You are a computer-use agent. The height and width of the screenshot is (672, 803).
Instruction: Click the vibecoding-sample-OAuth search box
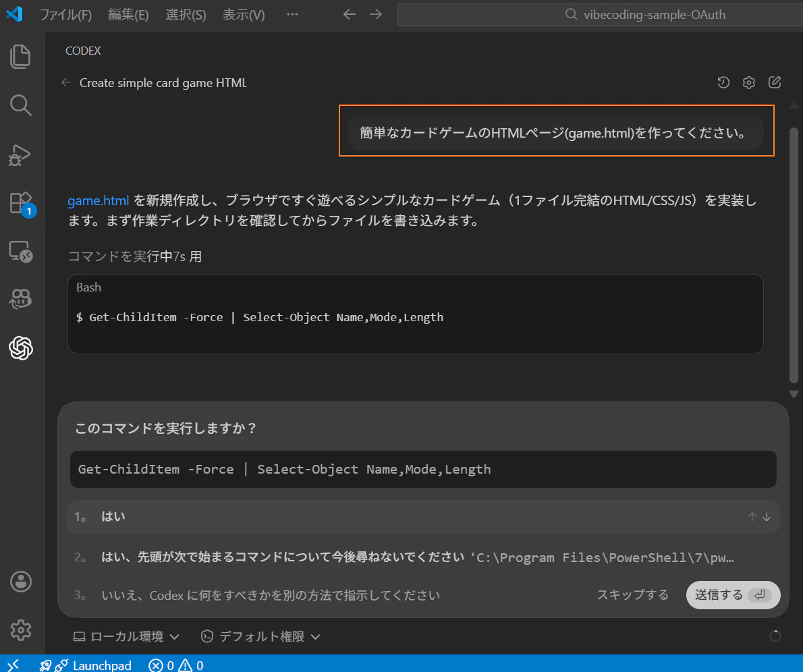[600, 14]
